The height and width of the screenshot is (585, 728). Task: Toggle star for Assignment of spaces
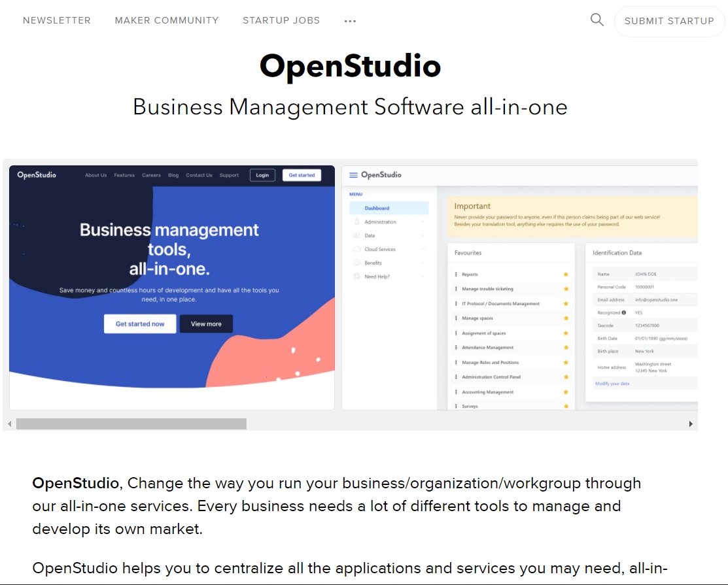pos(566,333)
